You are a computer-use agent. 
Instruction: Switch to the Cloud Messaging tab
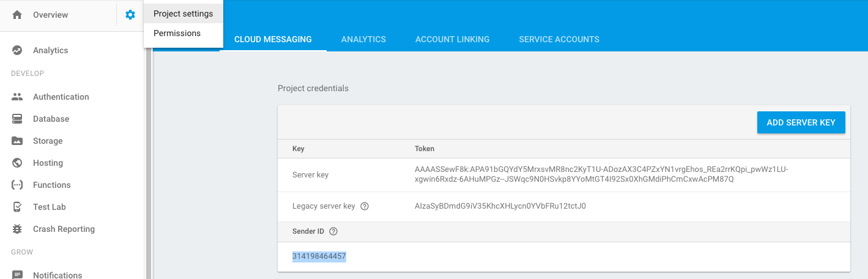273,39
